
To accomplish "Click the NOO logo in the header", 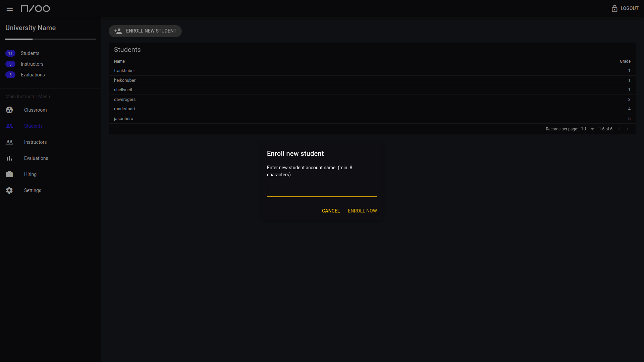I will [x=35, y=9].
